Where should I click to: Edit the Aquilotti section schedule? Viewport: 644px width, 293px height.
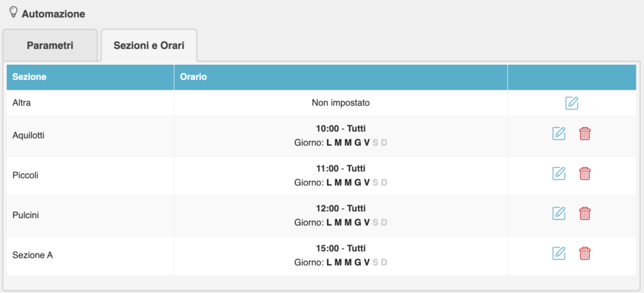[x=558, y=134]
